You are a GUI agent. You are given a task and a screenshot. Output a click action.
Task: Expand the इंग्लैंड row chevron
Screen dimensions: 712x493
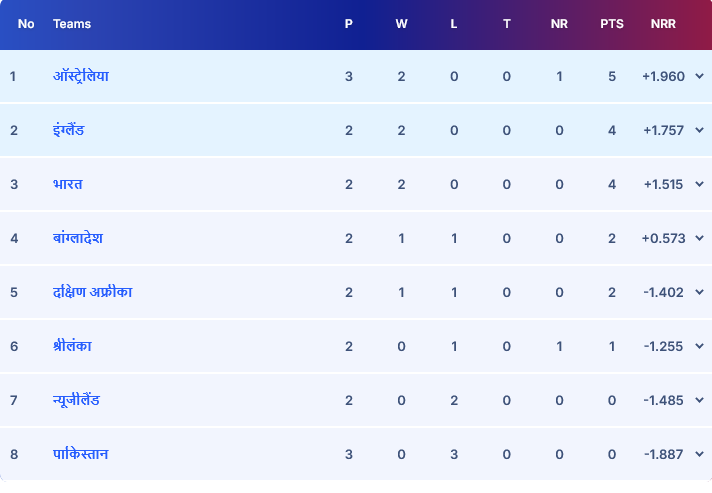698,130
